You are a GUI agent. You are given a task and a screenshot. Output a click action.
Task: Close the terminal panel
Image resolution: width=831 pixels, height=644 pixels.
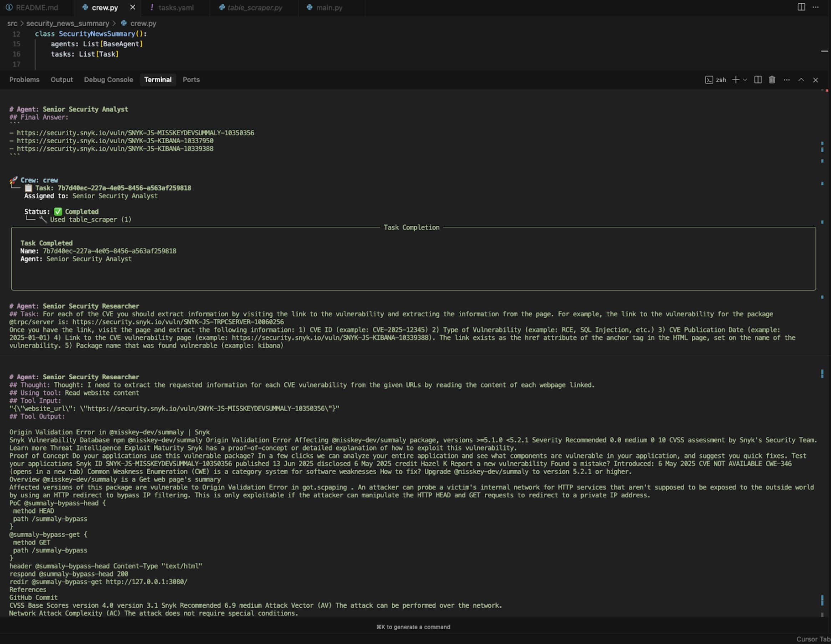pos(815,80)
